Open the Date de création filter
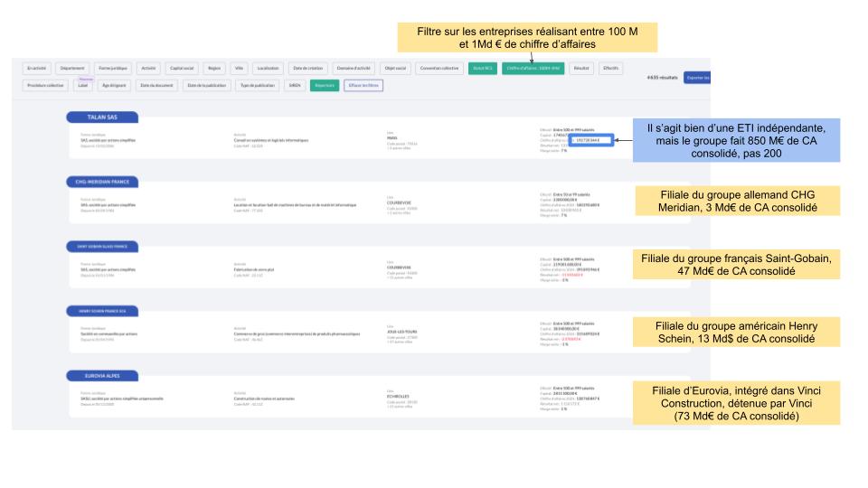Viewport: 868px width, 488px height. [308, 69]
